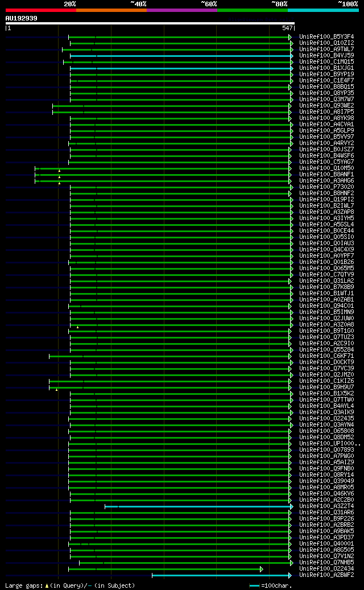Image resolution: width=364 pixels, height=590 pixels.
Task: Open hit UniRef100_B5Y3F4
Action: click(x=326, y=37)
